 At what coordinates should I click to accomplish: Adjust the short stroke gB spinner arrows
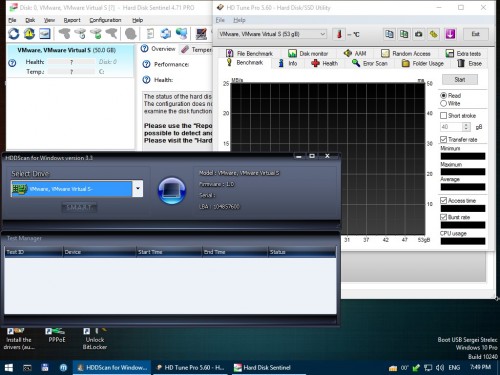point(466,127)
